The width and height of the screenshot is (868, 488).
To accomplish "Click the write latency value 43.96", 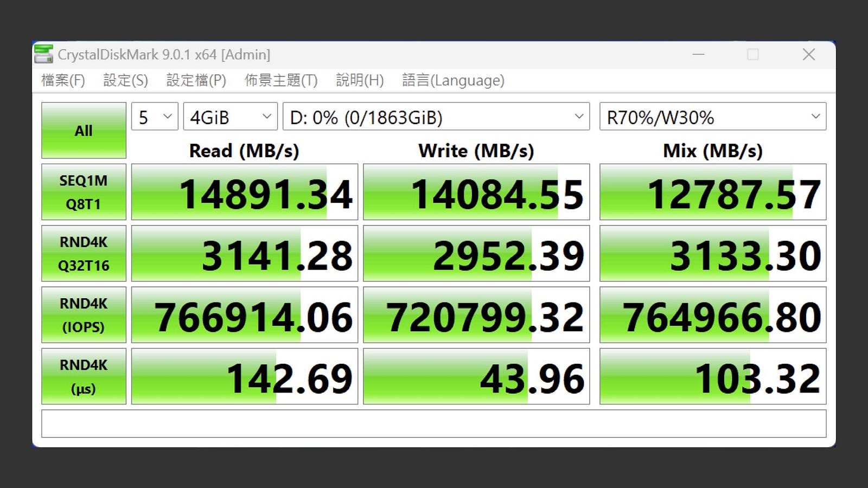I will pyautogui.click(x=476, y=376).
